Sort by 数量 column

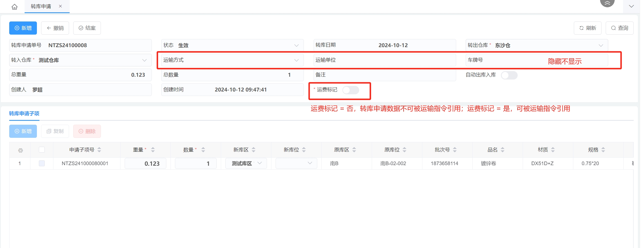click(203, 150)
